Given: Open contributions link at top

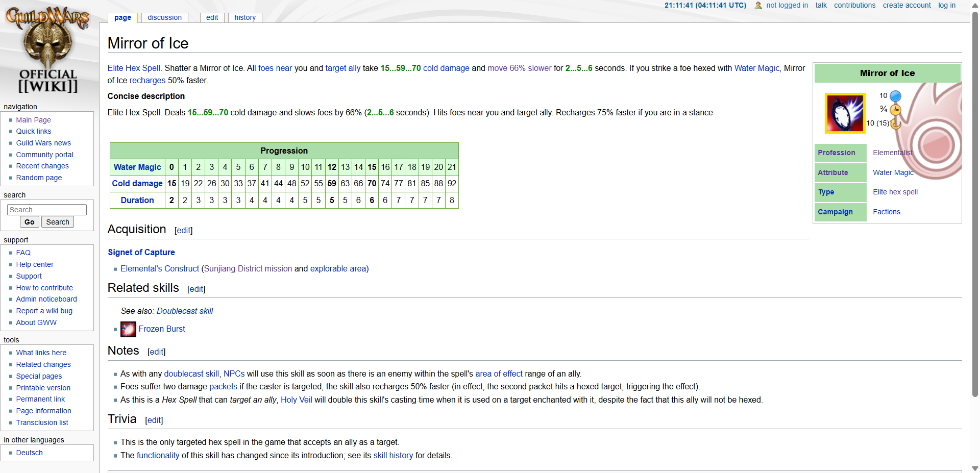Looking at the screenshot, I should pos(854,6).
